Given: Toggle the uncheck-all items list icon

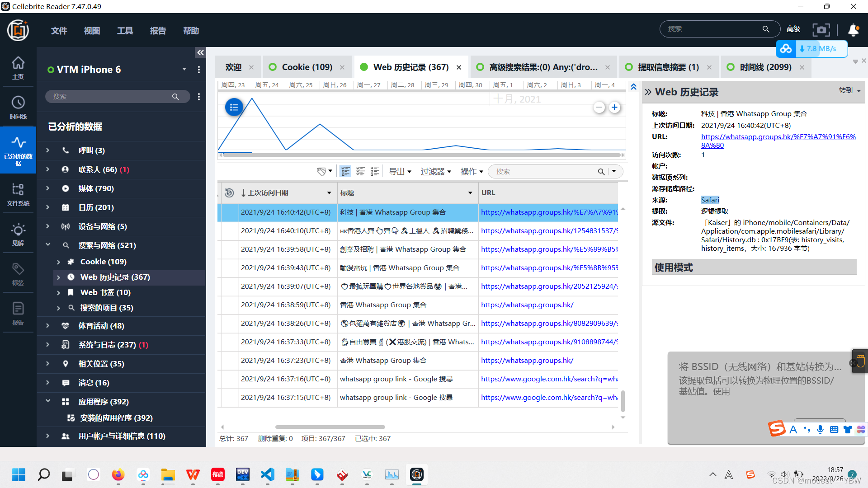Looking at the screenshot, I should tap(375, 171).
